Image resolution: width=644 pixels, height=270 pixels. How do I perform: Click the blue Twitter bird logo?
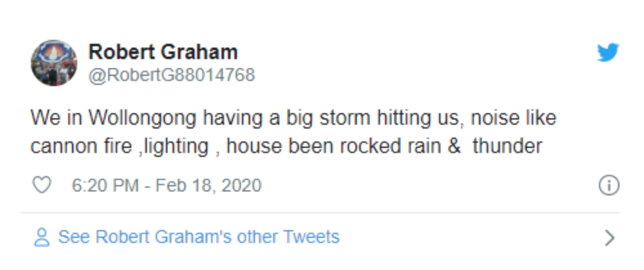pos(608,53)
